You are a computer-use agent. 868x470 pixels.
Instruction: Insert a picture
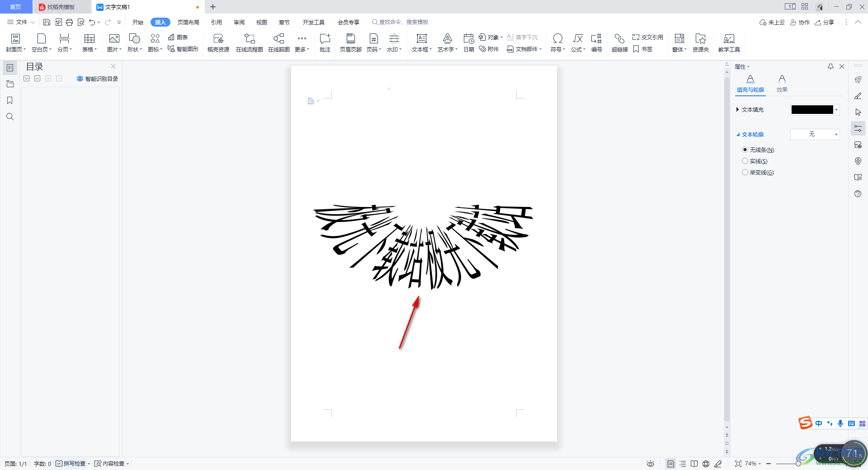(114, 43)
